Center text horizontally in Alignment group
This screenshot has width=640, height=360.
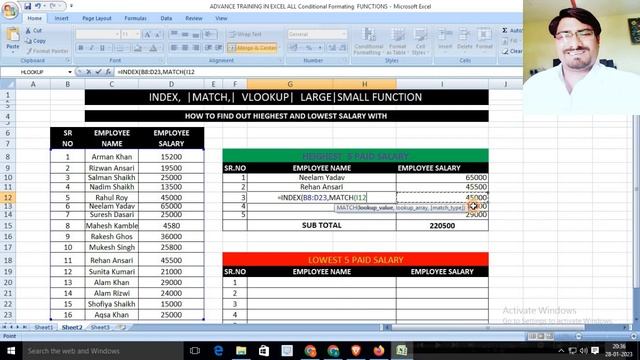pos(185,48)
